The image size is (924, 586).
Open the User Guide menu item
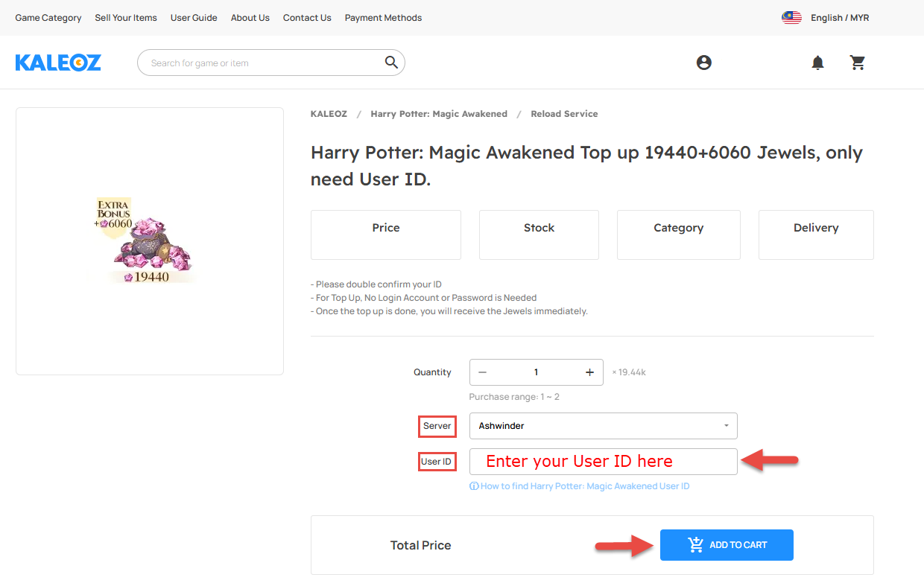[x=194, y=18]
